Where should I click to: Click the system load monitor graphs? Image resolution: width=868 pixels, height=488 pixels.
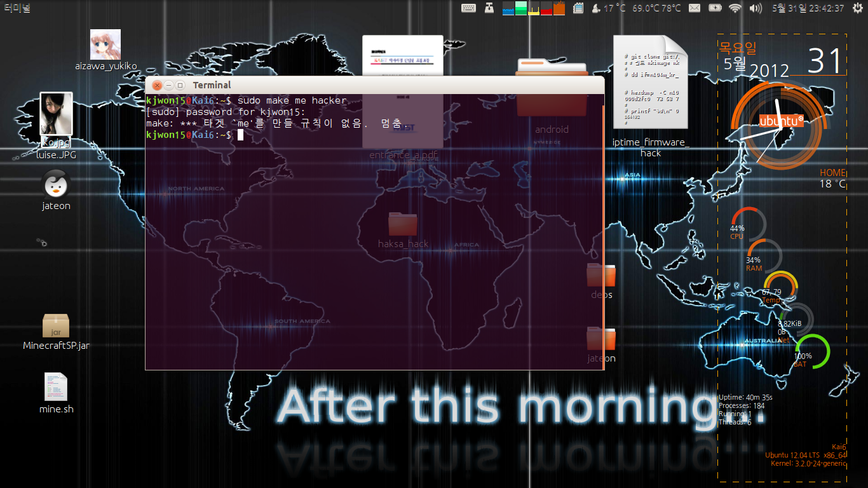(x=534, y=8)
